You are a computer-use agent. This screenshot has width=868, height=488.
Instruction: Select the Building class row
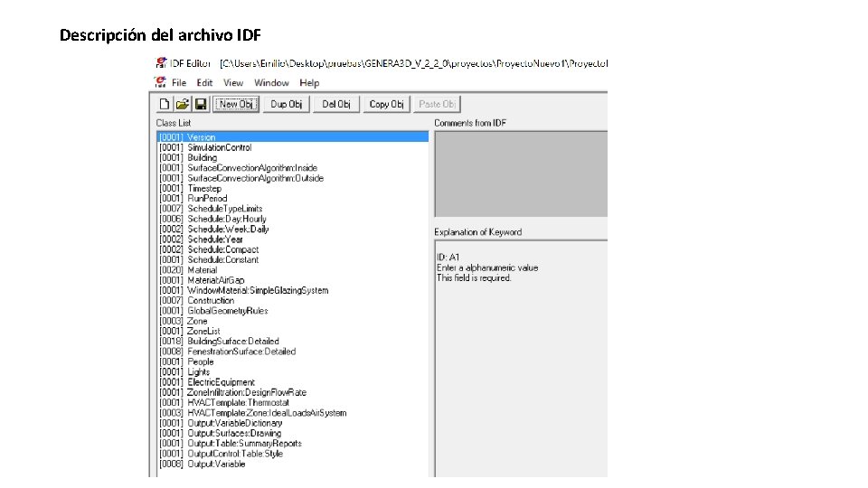[293, 157]
